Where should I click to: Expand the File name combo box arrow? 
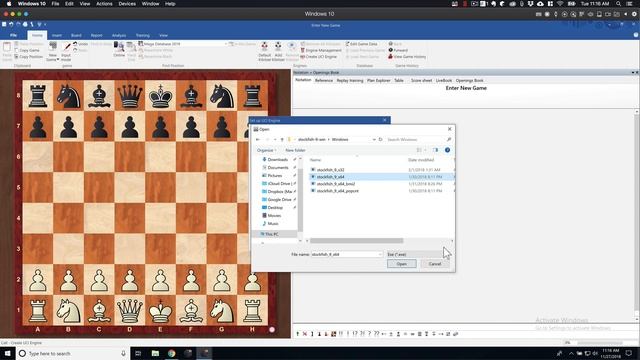(x=380, y=254)
